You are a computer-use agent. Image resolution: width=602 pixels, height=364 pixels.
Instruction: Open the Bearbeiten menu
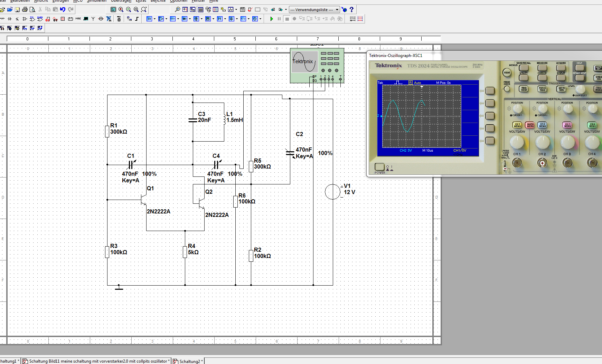click(20, 1)
